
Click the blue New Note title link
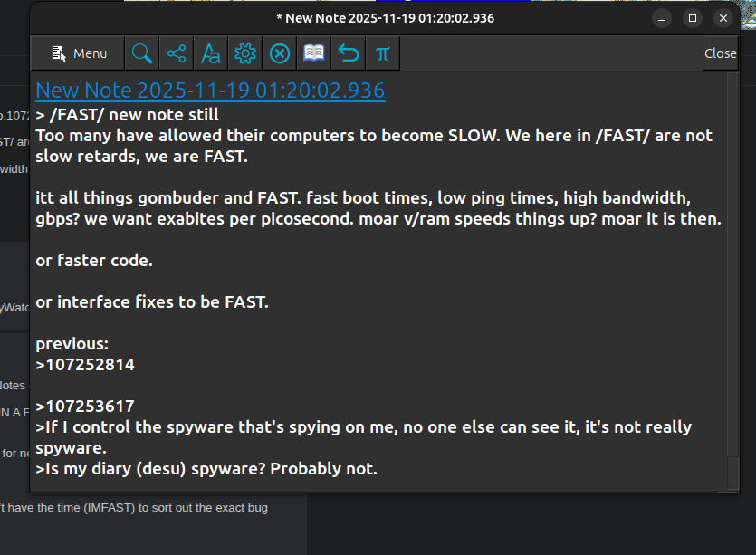click(210, 91)
